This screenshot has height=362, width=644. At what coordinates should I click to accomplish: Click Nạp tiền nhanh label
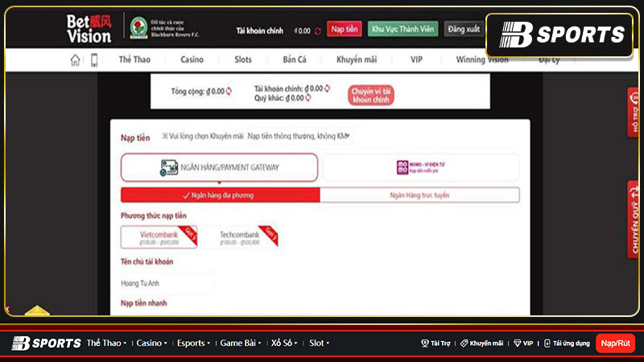[x=144, y=303]
